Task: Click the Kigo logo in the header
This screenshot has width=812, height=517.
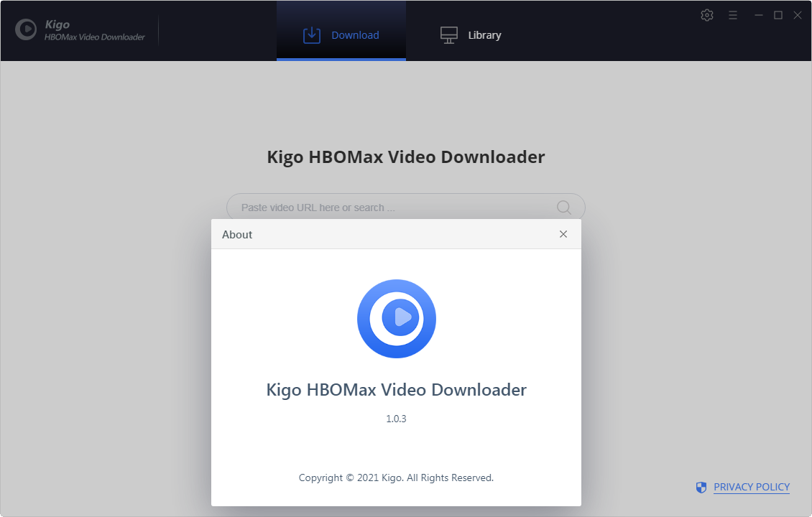Action: click(26, 29)
